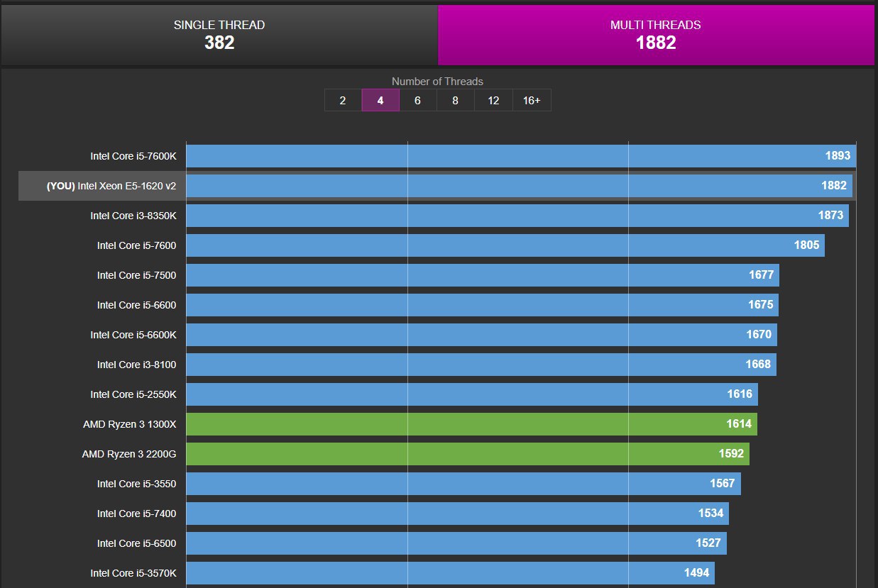
Task: Click the score value 1677
Action: pyautogui.click(x=761, y=275)
